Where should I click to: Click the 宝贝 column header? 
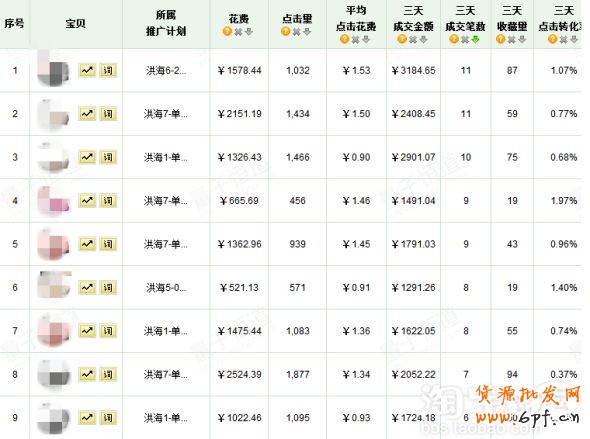pyautogui.click(x=76, y=24)
